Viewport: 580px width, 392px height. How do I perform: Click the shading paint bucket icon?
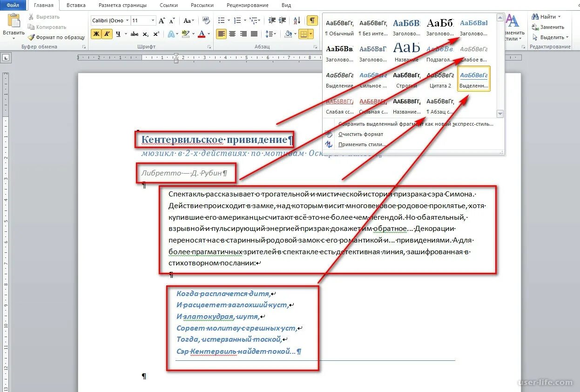point(288,34)
